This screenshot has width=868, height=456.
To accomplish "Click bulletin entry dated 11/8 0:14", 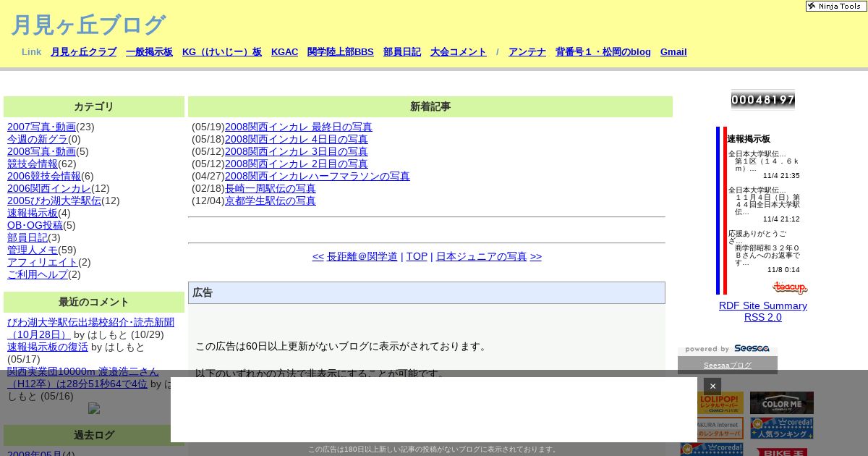I will (x=764, y=252).
